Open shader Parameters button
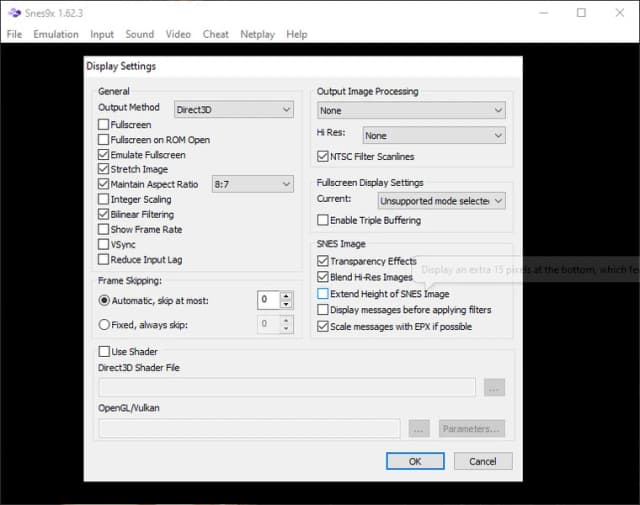 [x=472, y=429]
